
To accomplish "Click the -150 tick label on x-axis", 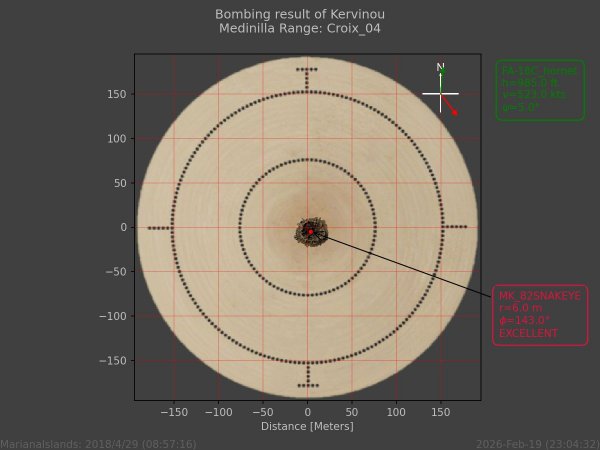I will pyautogui.click(x=174, y=411).
